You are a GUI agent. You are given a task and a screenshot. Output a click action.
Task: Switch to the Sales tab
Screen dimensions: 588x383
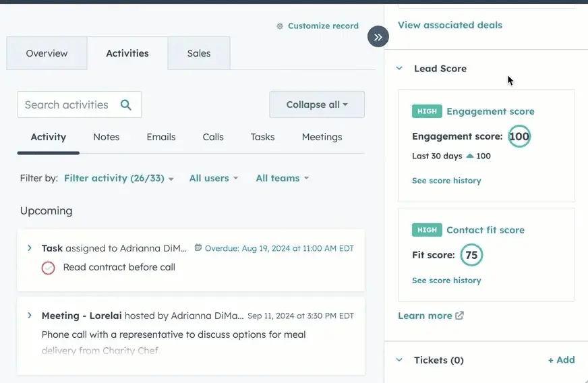198,53
